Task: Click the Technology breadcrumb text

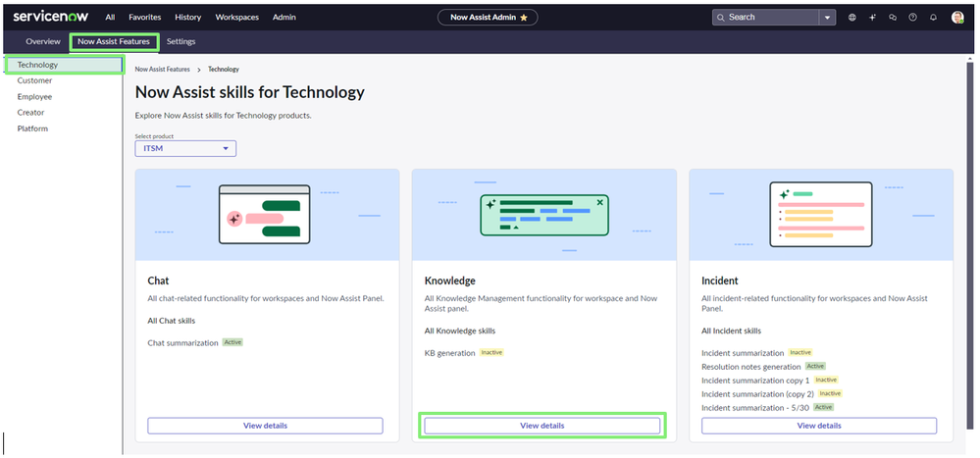Action: click(224, 70)
